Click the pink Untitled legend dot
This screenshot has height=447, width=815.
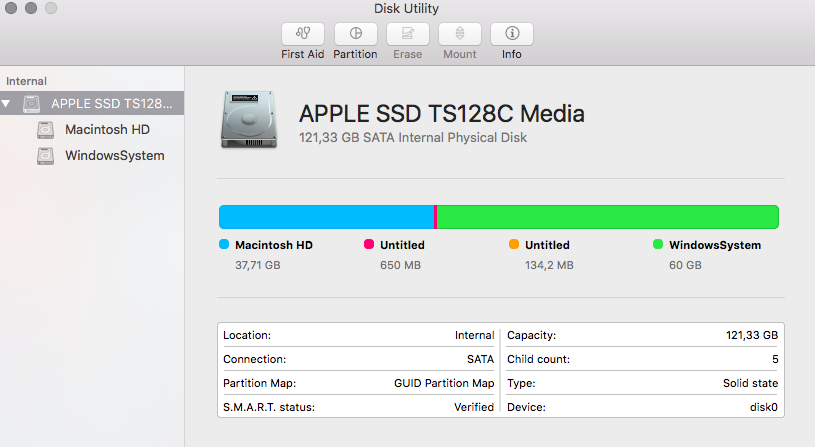pyautogui.click(x=369, y=244)
